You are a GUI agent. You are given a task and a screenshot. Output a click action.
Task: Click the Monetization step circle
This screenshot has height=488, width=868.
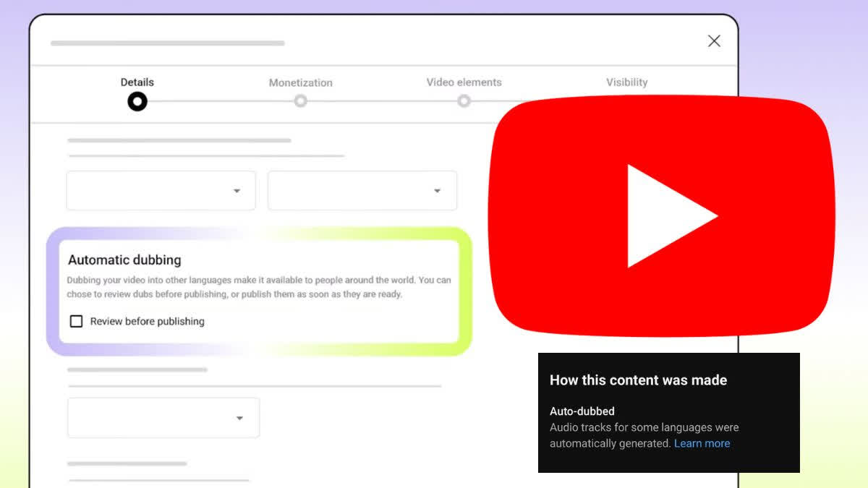(300, 101)
